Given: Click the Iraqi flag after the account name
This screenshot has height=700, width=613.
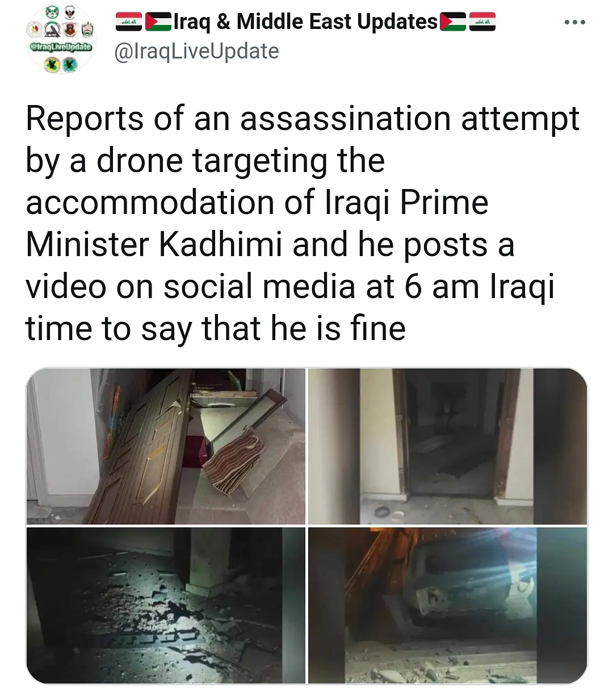Looking at the screenshot, I should (482, 22).
